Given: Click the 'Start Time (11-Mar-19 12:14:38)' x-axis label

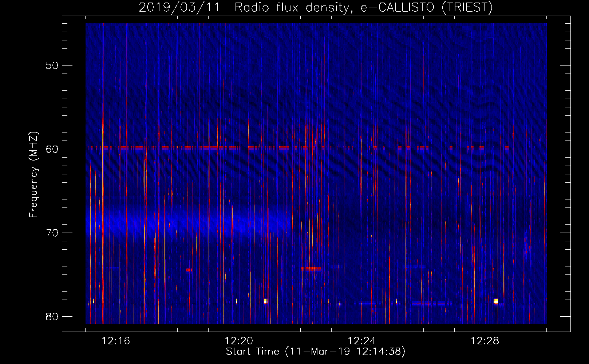Looking at the screenshot, I should pyautogui.click(x=316, y=352).
